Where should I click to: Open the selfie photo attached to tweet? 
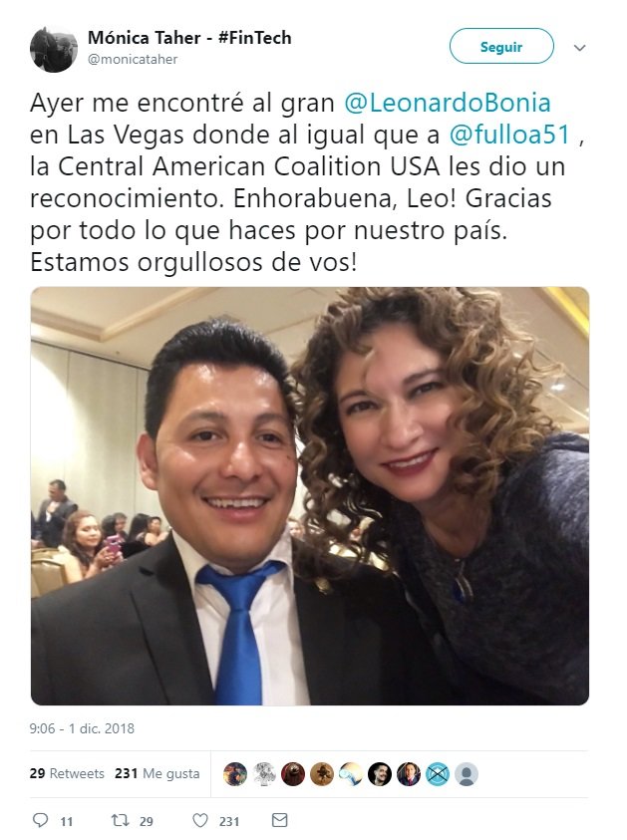pyautogui.click(x=310, y=496)
